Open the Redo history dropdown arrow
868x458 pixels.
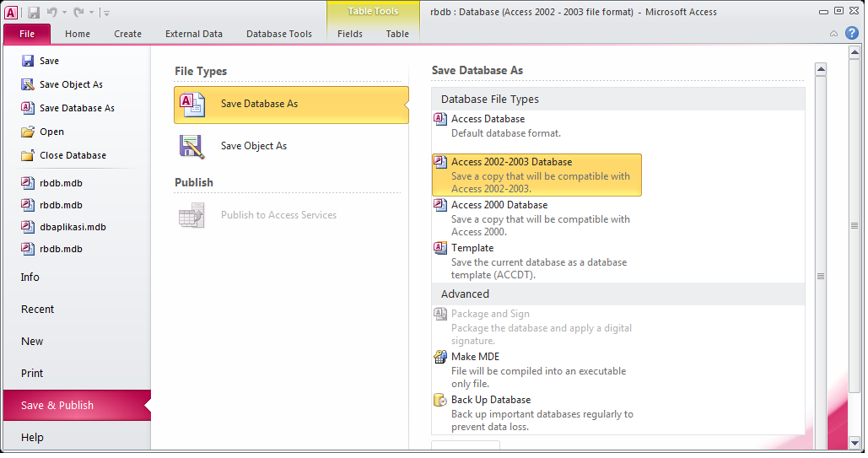(91, 13)
